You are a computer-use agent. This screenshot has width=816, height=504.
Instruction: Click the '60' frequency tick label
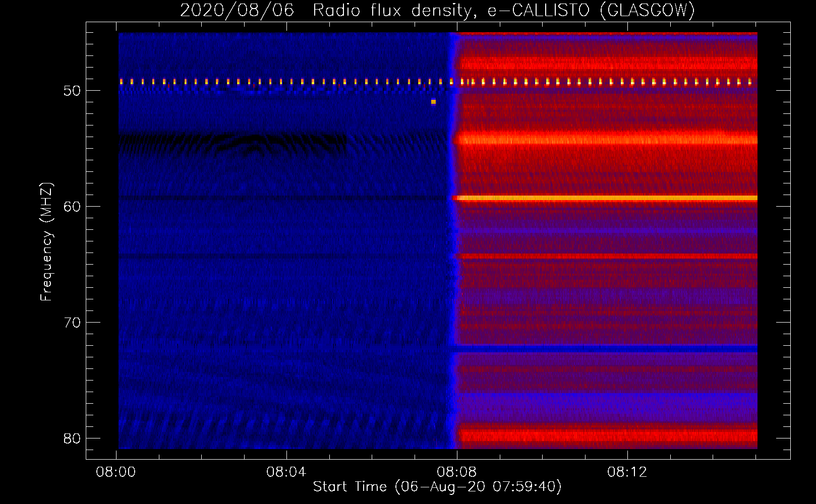click(72, 207)
